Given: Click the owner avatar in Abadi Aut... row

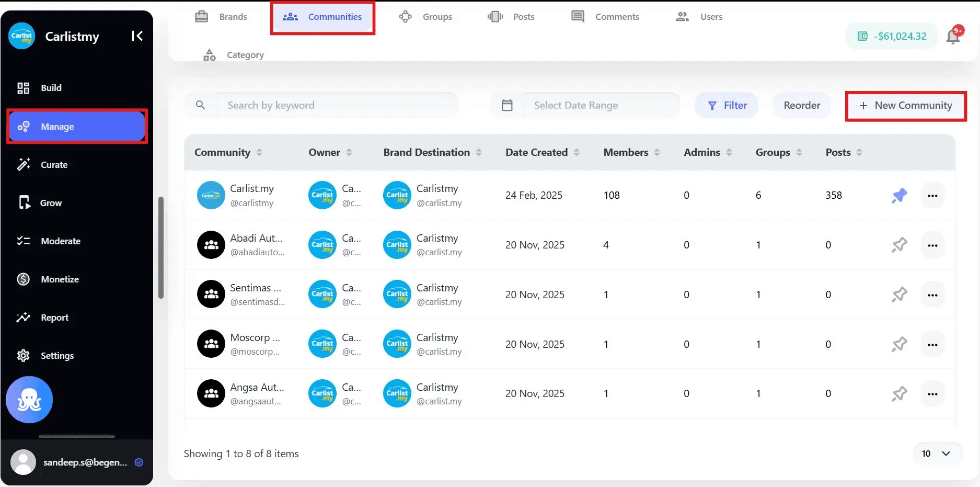Looking at the screenshot, I should pyautogui.click(x=322, y=245).
